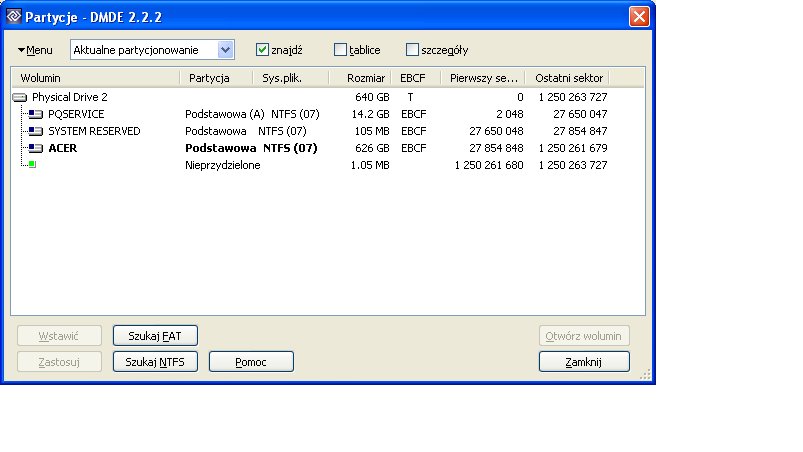The width and height of the screenshot is (803, 452).
Task: Click first sector value 27 854 848
Action: pos(496,148)
